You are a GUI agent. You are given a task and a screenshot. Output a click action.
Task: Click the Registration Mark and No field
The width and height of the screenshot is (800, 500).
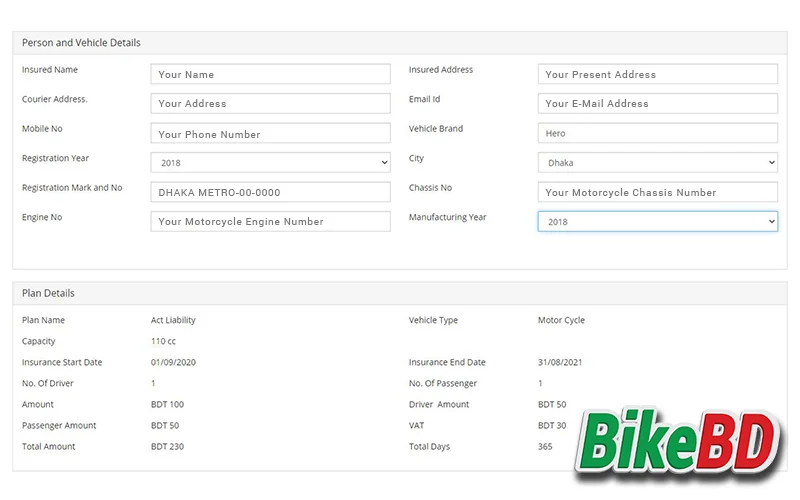coord(270,192)
